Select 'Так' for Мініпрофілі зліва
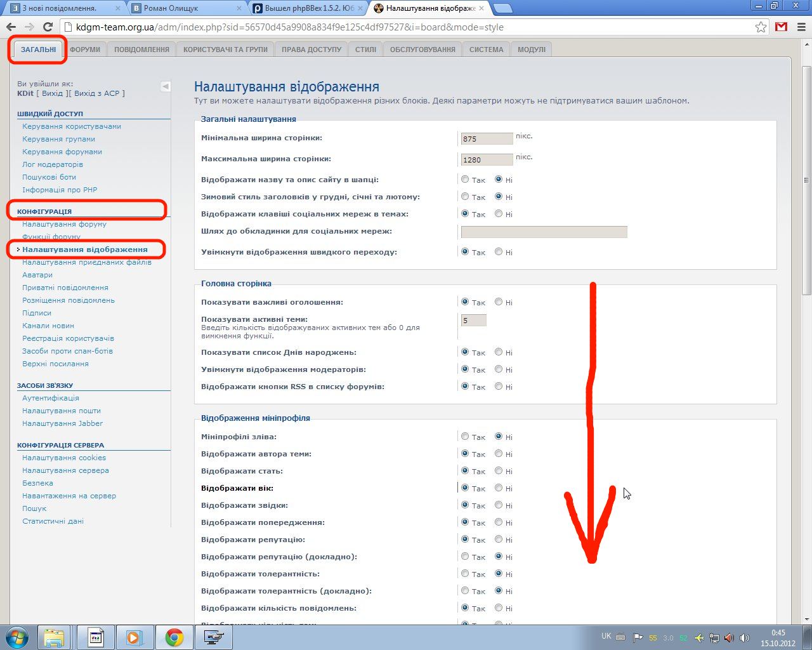This screenshot has height=650, width=812. pos(465,437)
